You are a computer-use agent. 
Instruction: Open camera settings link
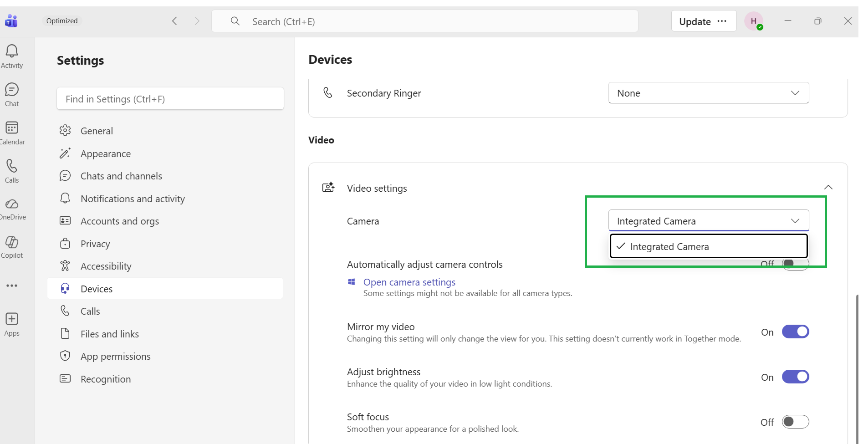pyautogui.click(x=409, y=282)
